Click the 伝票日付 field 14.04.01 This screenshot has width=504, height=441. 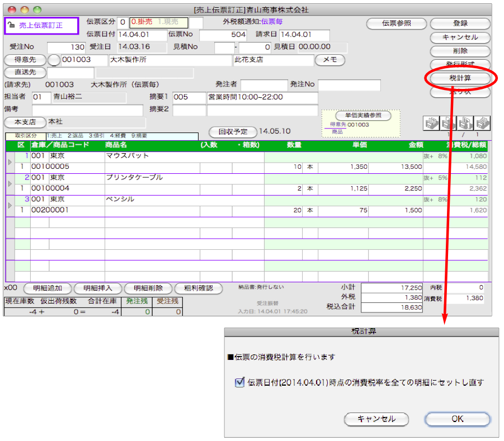click(143, 35)
